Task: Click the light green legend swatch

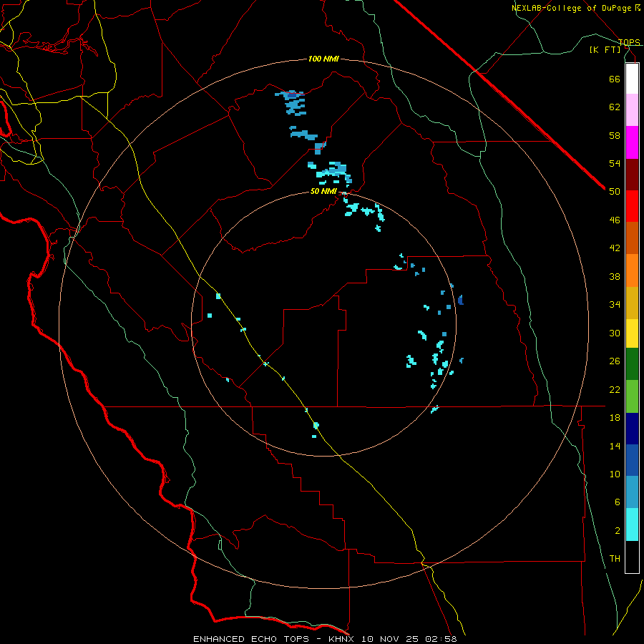Action: point(632,396)
